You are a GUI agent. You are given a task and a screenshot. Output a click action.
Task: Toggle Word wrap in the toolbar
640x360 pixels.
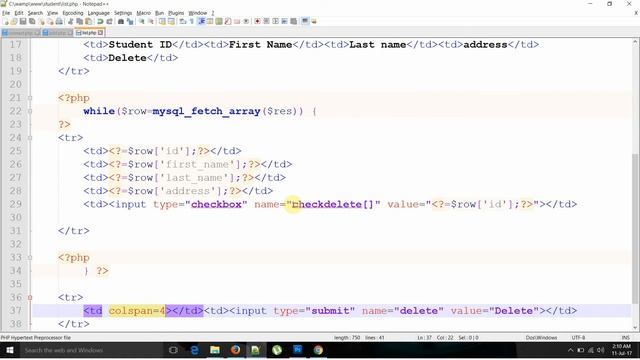[183, 21]
